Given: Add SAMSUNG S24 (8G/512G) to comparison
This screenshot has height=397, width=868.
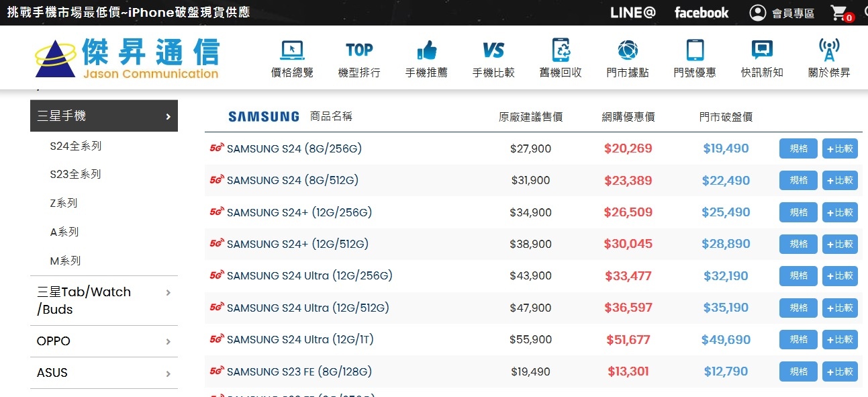Looking at the screenshot, I should coord(840,180).
